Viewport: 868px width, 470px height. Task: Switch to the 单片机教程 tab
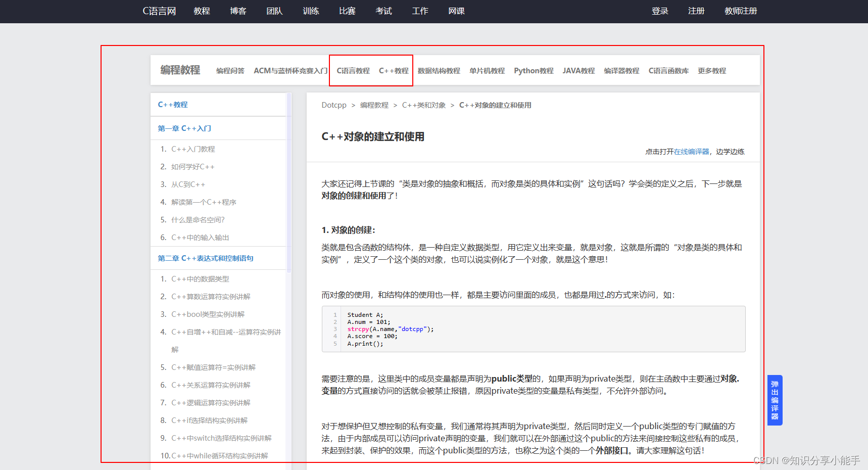tap(487, 71)
